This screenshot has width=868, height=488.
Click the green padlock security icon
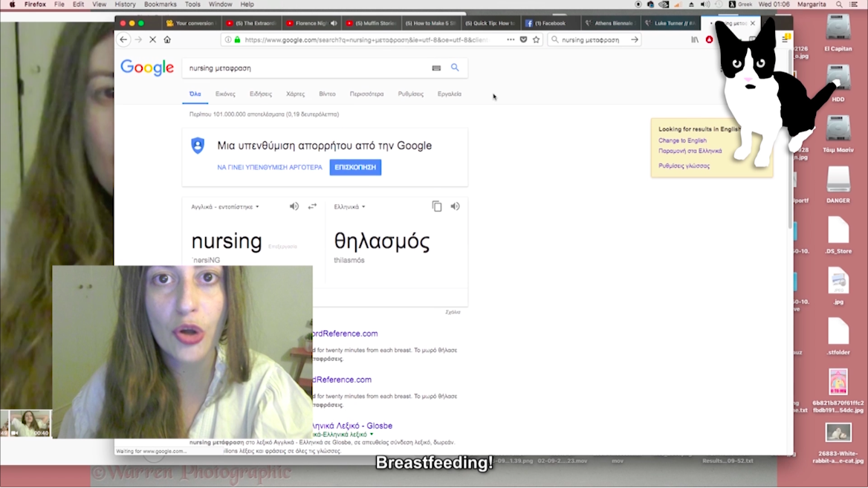click(238, 39)
